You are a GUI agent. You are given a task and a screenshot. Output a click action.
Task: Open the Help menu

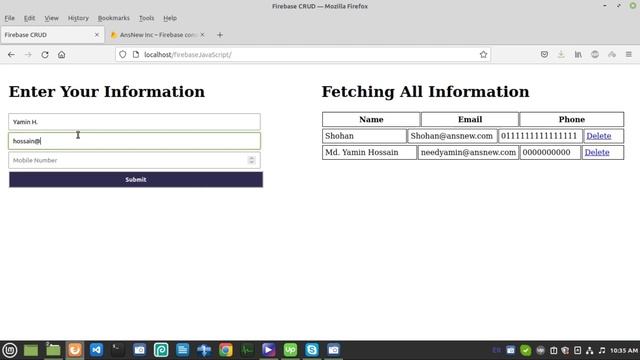pos(170,18)
